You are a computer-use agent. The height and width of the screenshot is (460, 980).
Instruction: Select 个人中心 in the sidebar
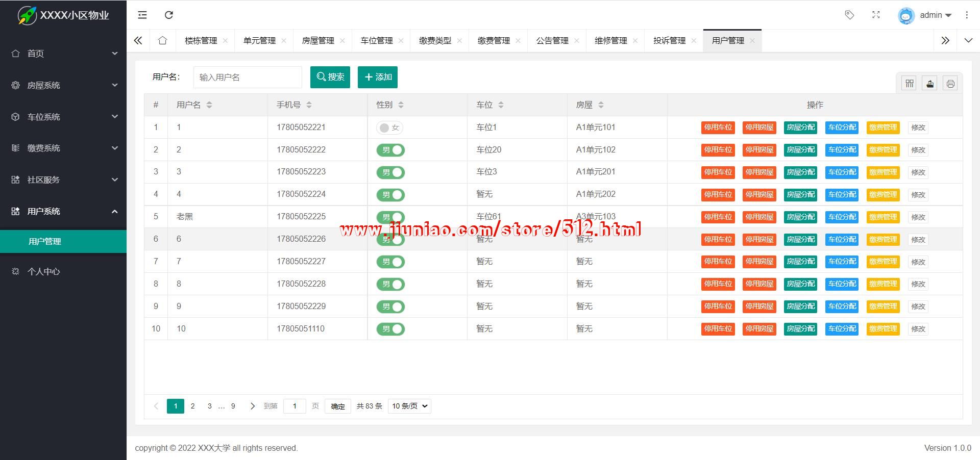44,272
